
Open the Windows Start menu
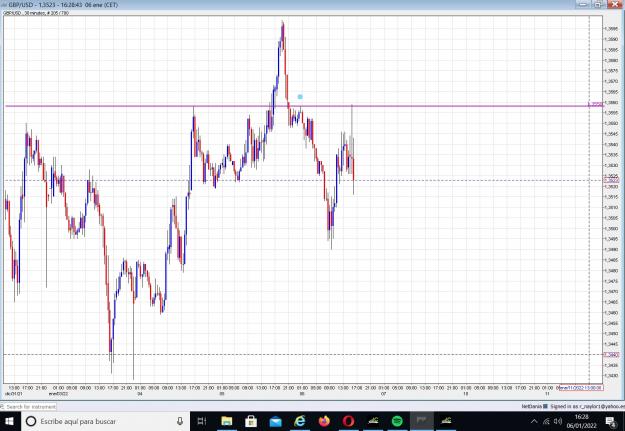click(x=10, y=421)
